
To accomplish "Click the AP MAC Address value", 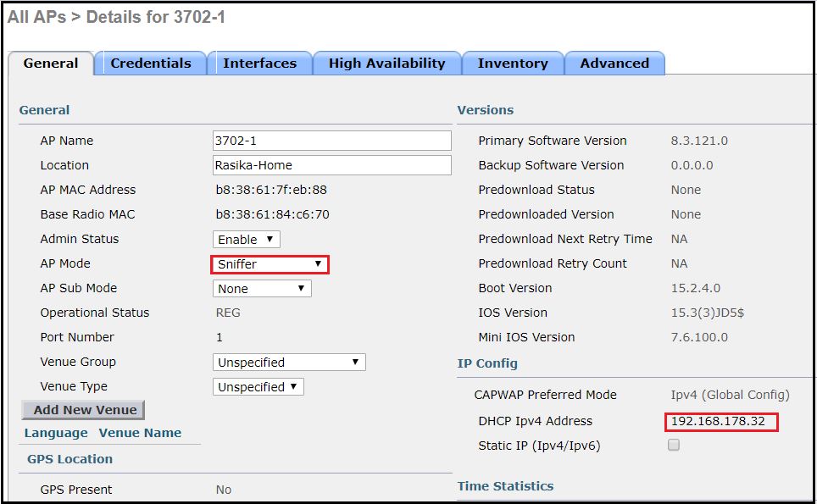I will click(x=271, y=190).
